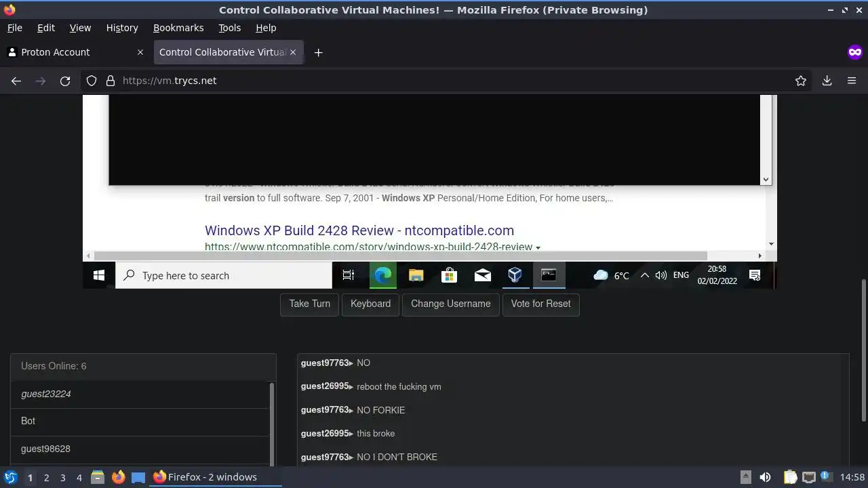Image resolution: width=868 pixels, height=488 pixels.
Task: Click the host panel volume speaker icon
Action: coord(765,477)
